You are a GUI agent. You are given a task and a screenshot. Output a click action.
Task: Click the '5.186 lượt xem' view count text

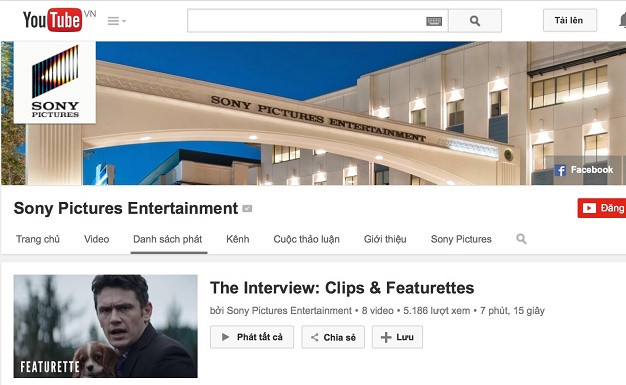(x=437, y=311)
